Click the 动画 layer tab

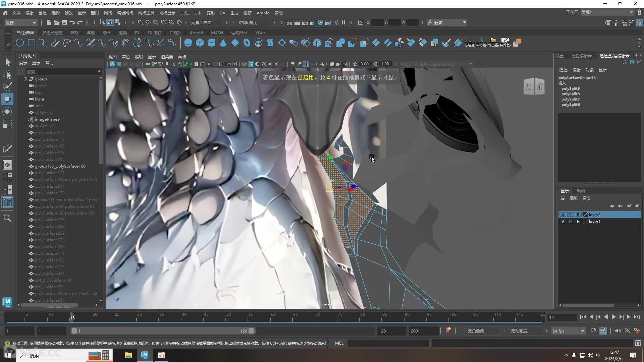(x=581, y=191)
